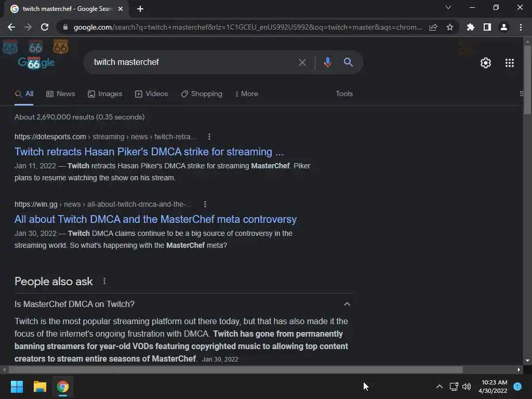Open Chrome side panel icon
This screenshot has width=532, height=399.
pyautogui.click(x=487, y=27)
